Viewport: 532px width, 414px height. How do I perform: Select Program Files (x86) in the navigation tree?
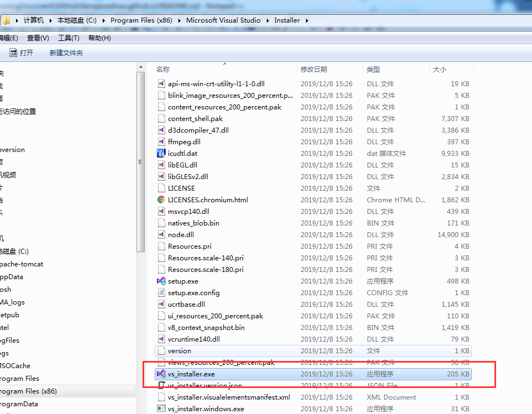[29, 391]
